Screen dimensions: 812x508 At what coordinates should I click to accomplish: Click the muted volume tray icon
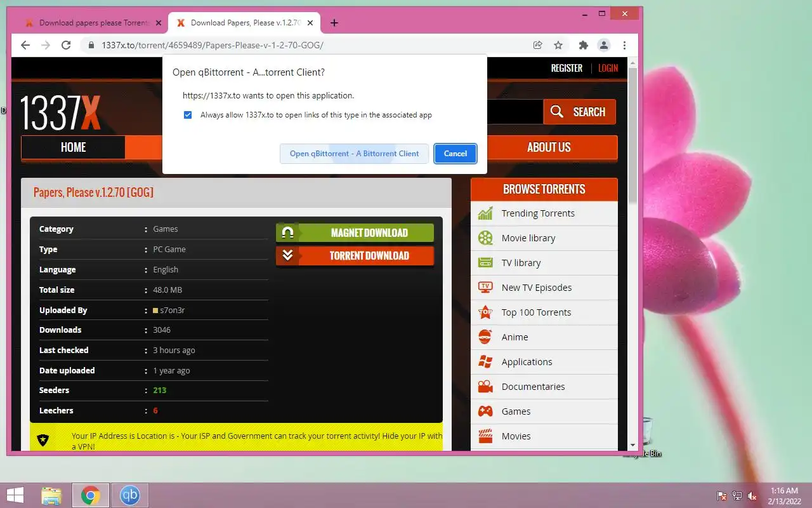752,496
